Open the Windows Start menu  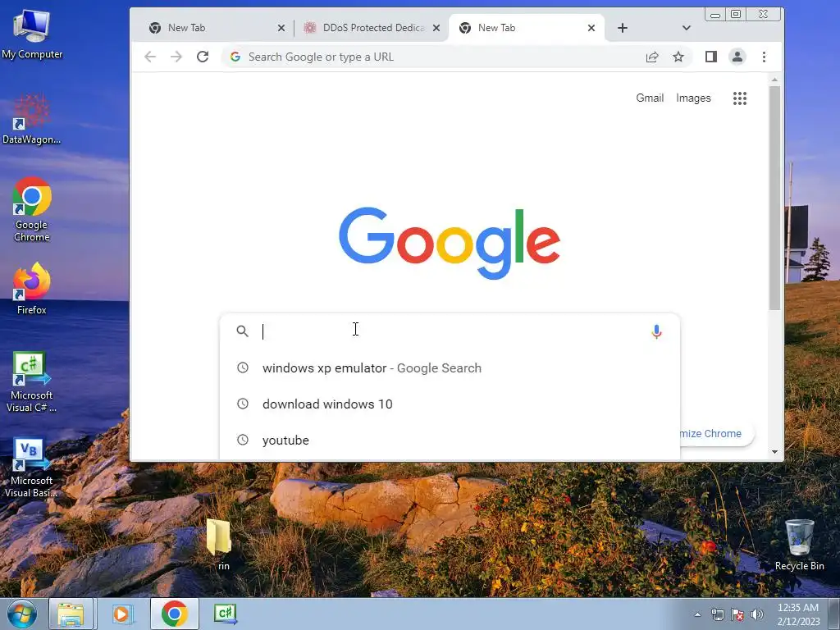tap(21, 614)
